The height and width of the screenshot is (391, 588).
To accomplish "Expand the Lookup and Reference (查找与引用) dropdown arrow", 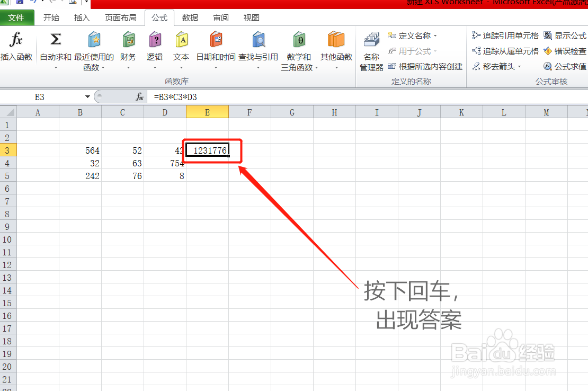I will click(258, 68).
